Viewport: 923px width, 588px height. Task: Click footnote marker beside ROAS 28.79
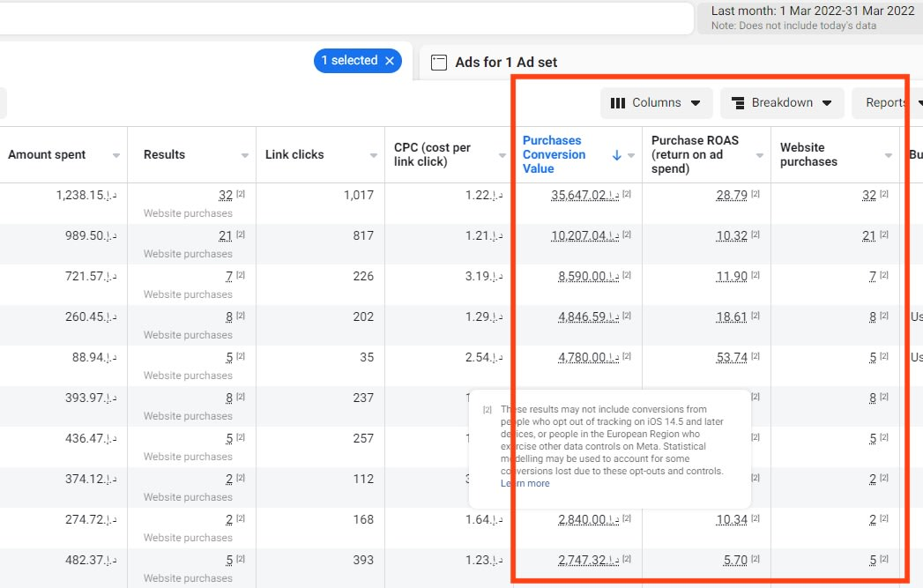756,194
